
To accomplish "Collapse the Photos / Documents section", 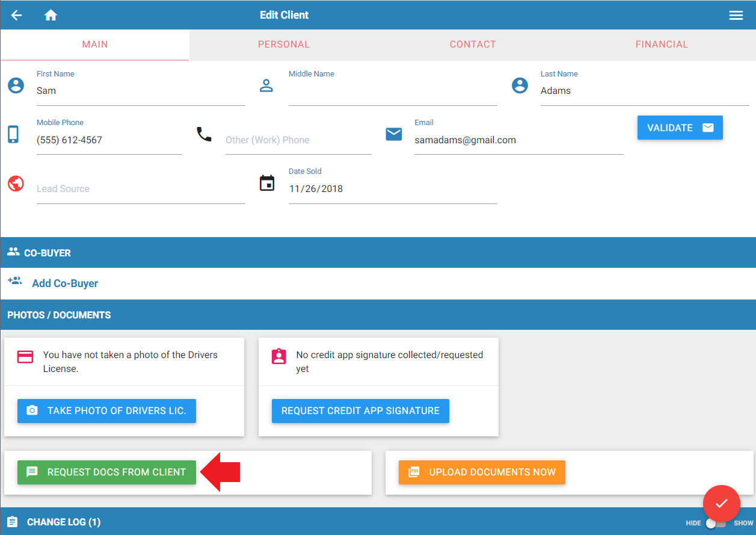I will (x=59, y=315).
